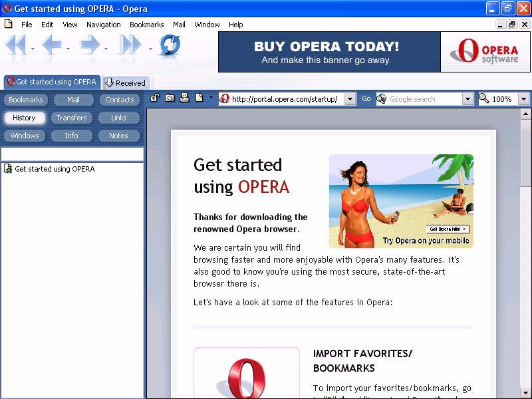This screenshot has width=532, height=399.
Task: Go back using the Back arrow
Action: pos(52,45)
